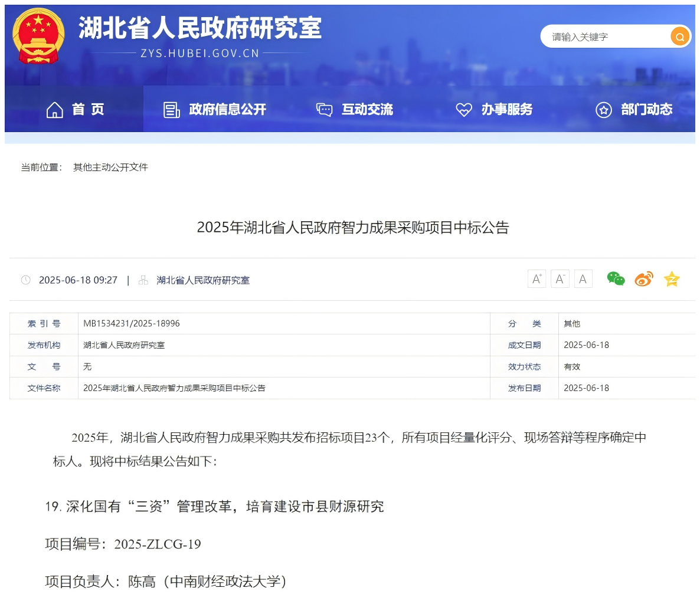Viewport: 700px width, 614px height.
Task: Click the orange search magnifier button
Action: [x=679, y=37]
